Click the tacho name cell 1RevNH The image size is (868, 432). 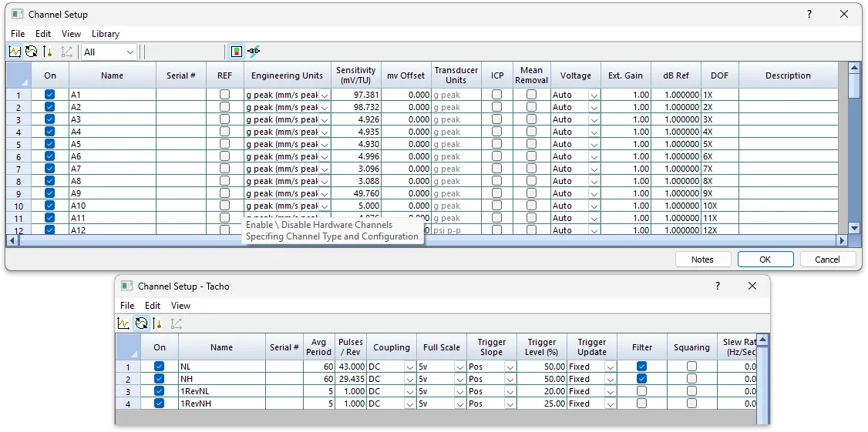tap(222, 404)
